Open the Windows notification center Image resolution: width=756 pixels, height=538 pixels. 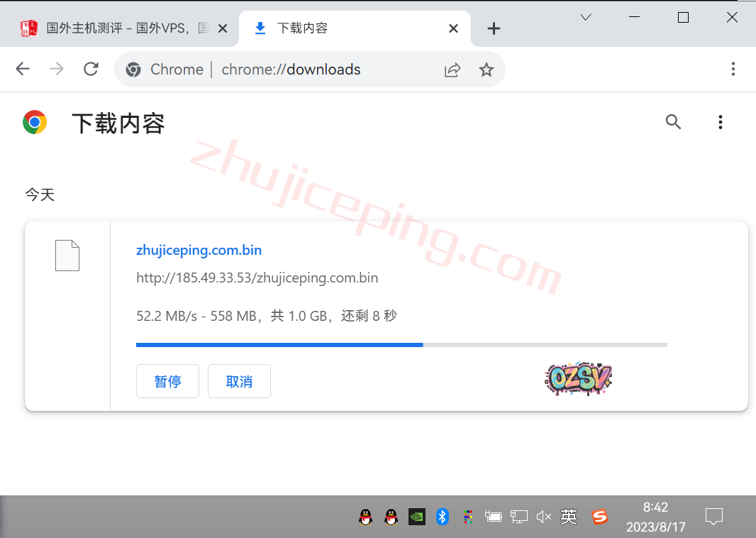pos(713,517)
